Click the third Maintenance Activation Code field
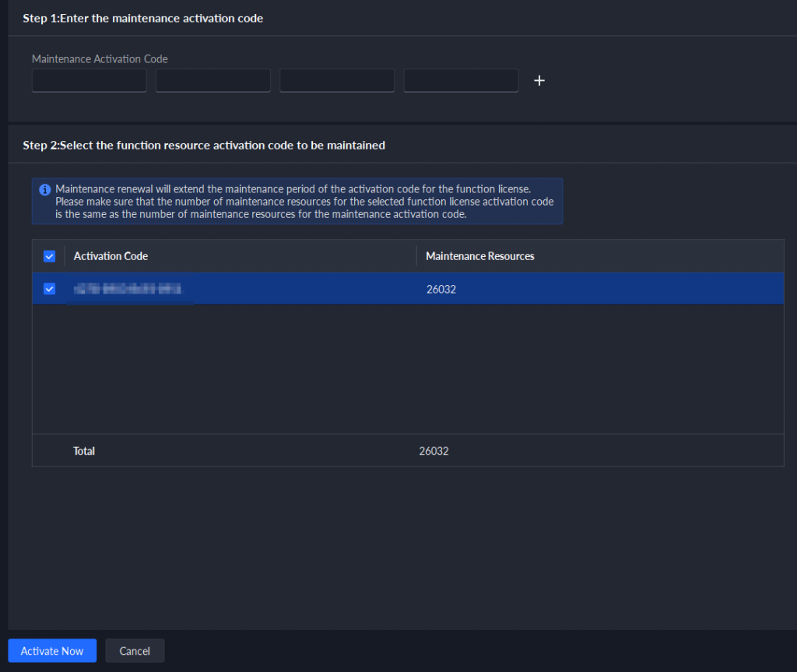Viewport: 797px width, 672px height. [x=337, y=81]
